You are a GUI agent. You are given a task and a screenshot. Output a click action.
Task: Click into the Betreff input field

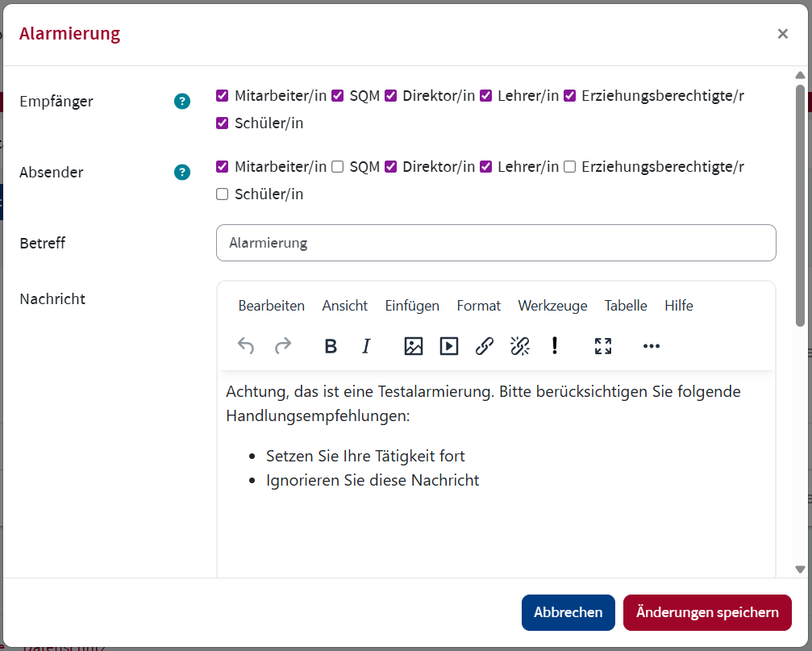(496, 243)
